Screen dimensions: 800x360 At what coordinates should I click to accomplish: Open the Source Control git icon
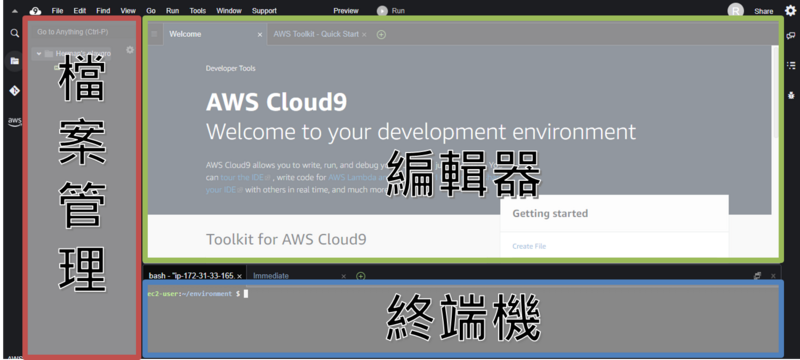pyautogui.click(x=15, y=91)
